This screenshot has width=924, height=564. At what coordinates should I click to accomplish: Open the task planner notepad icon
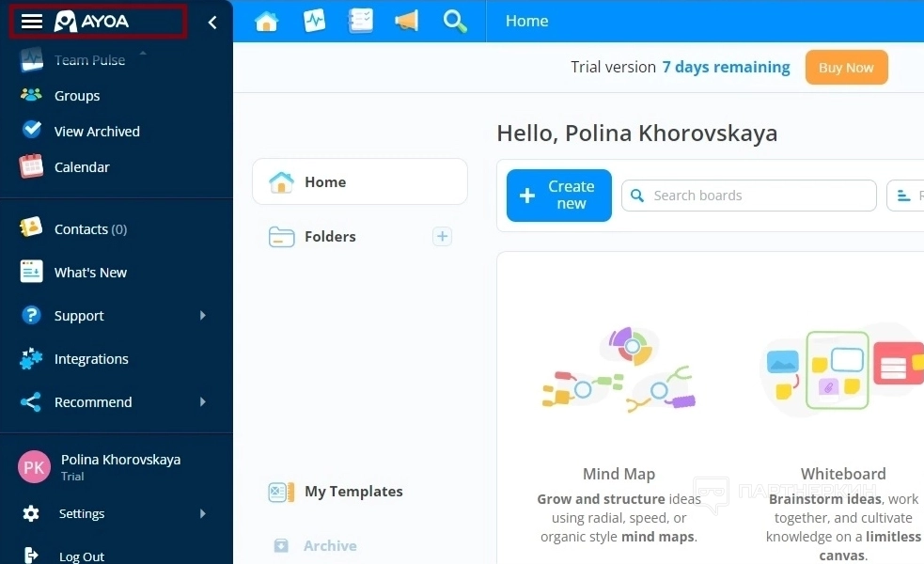[361, 22]
